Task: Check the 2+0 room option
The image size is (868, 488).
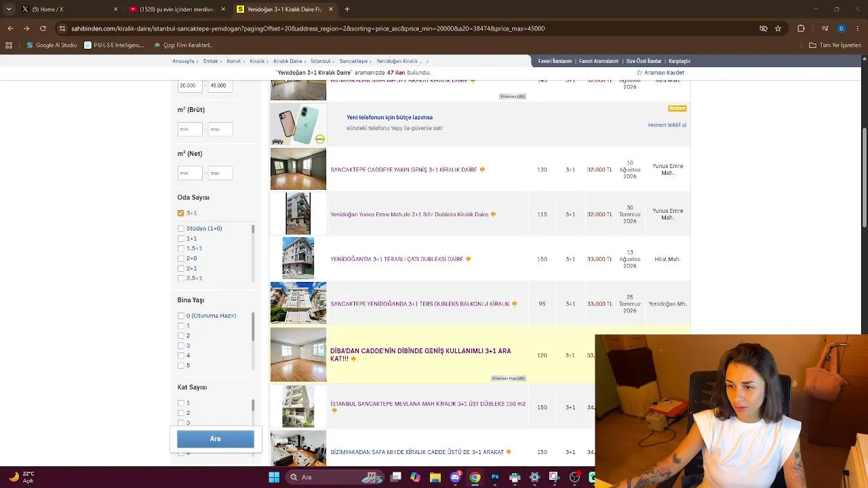Action: [x=181, y=258]
